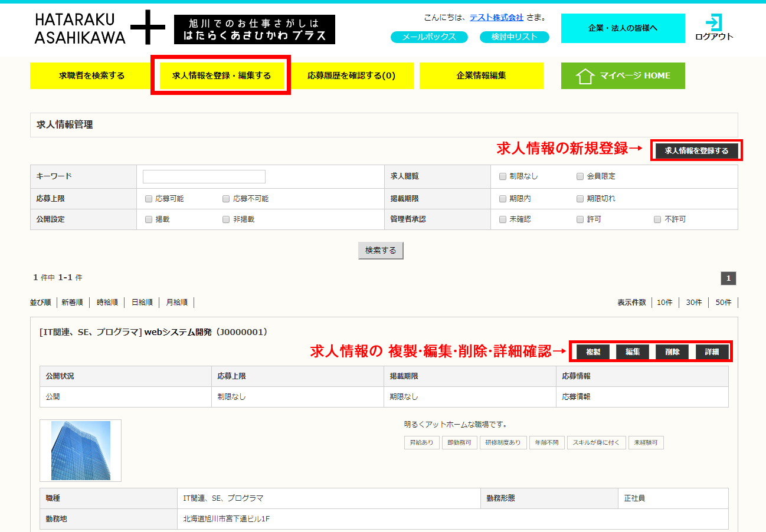Focus the キーワード input field
766x532 pixels.
204,177
